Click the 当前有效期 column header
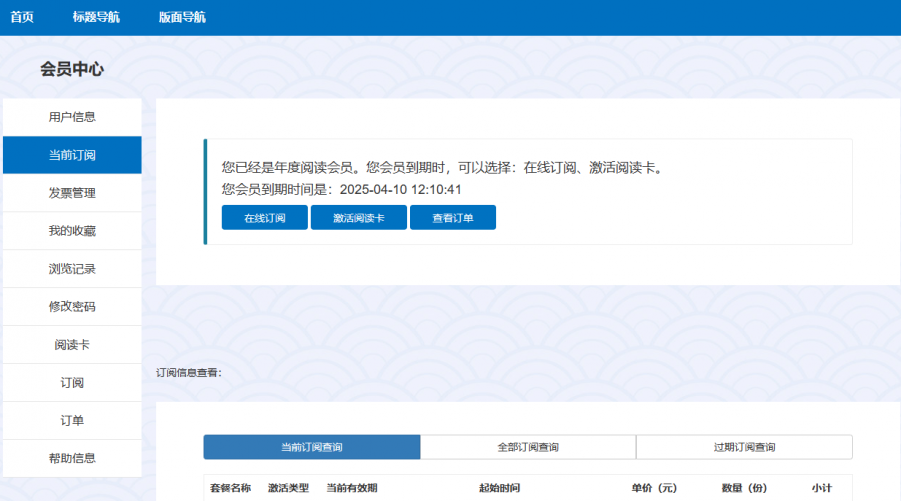 click(x=352, y=488)
